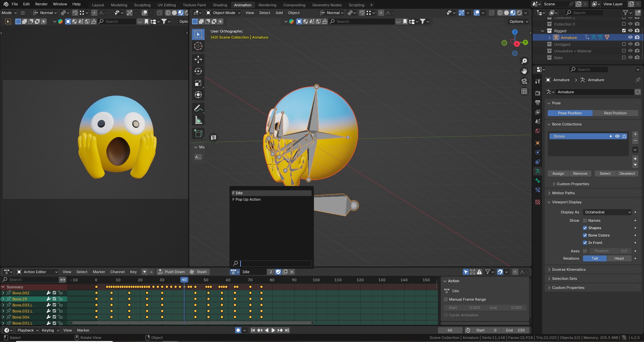The width and height of the screenshot is (644, 342).
Task: Click the pan hand icon in viewport
Action: tap(524, 71)
